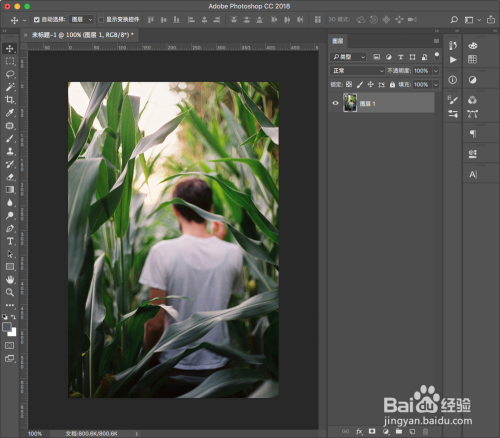The height and width of the screenshot is (438, 500).
Task: Select the Horizontal Type tool
Action: [10, 241]
